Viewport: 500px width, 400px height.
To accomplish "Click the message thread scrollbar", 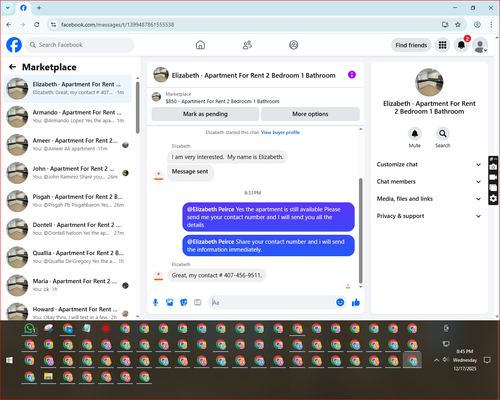I will tap(360, 230).
